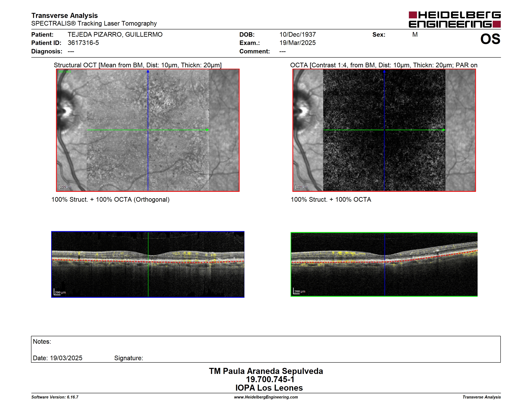Click the Notes label in the box
Image resolution: width=532 pixels, height=411 pixels.
(x=42, y=342)
